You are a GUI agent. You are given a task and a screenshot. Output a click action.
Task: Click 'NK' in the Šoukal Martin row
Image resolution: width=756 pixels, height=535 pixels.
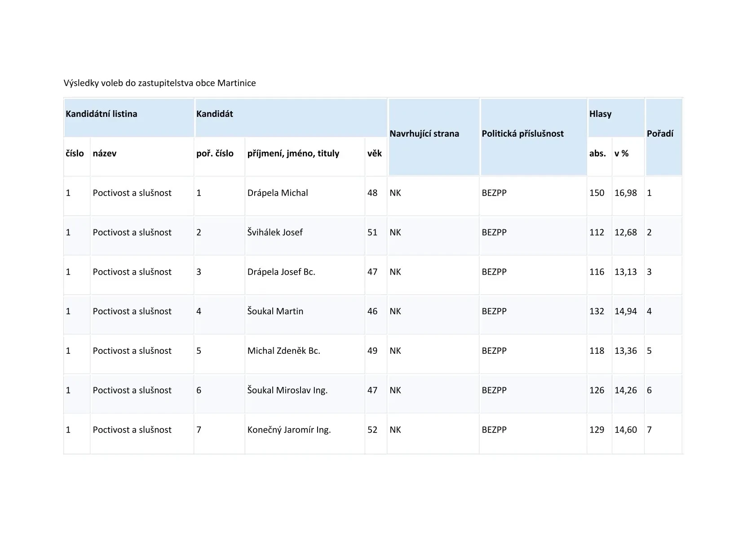tap(395, 312)
